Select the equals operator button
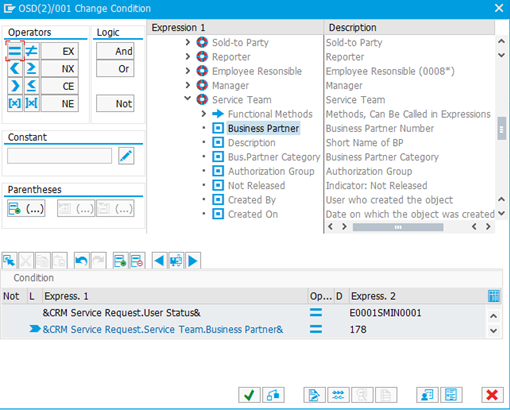Image resolution: width=510 pixels, height=410 pixels. [15, 51]
